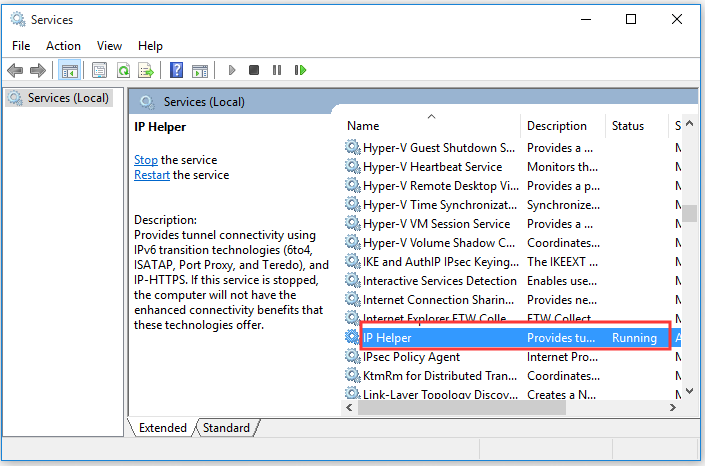Select Hyper-V Heartbeat Service row
This screenshot has height=466, width=705.
click(513, 166)
